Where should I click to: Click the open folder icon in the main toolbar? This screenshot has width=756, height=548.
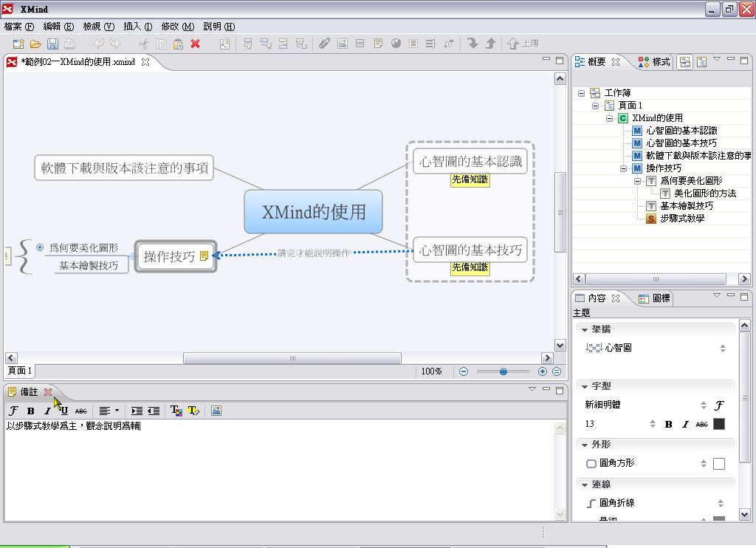point(35,44)
